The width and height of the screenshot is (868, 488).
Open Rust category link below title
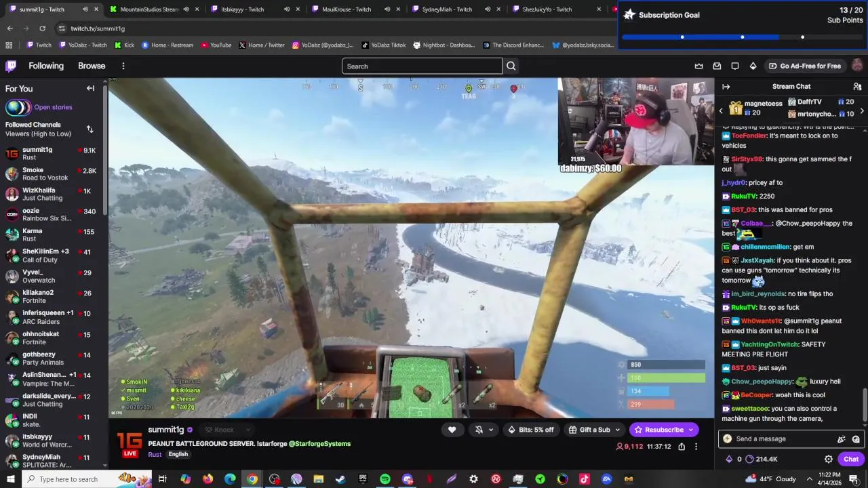click(155, 454)
